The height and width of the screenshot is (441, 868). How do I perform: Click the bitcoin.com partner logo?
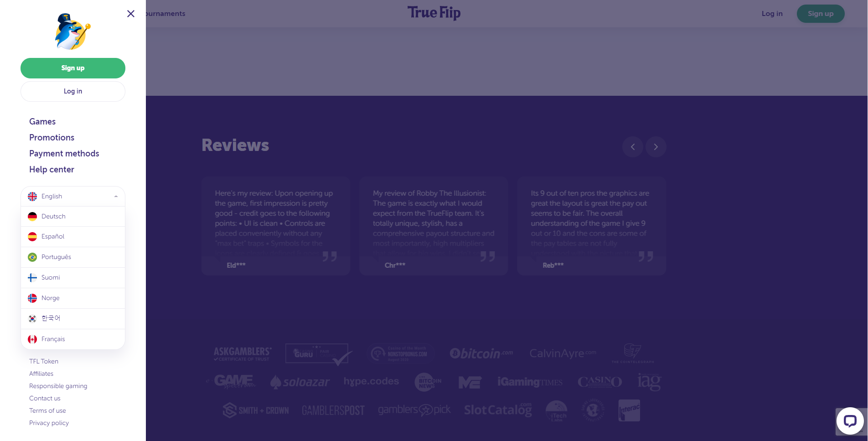481,353
